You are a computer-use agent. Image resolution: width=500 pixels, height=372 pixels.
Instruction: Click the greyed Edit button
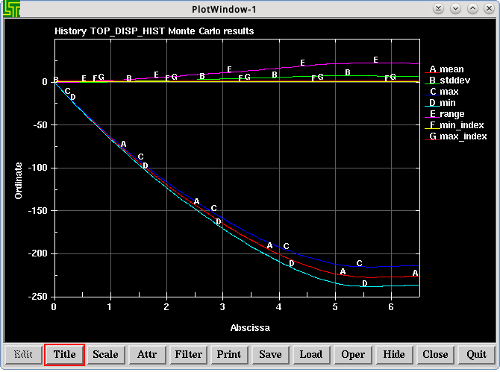click(x=23, y=355)
